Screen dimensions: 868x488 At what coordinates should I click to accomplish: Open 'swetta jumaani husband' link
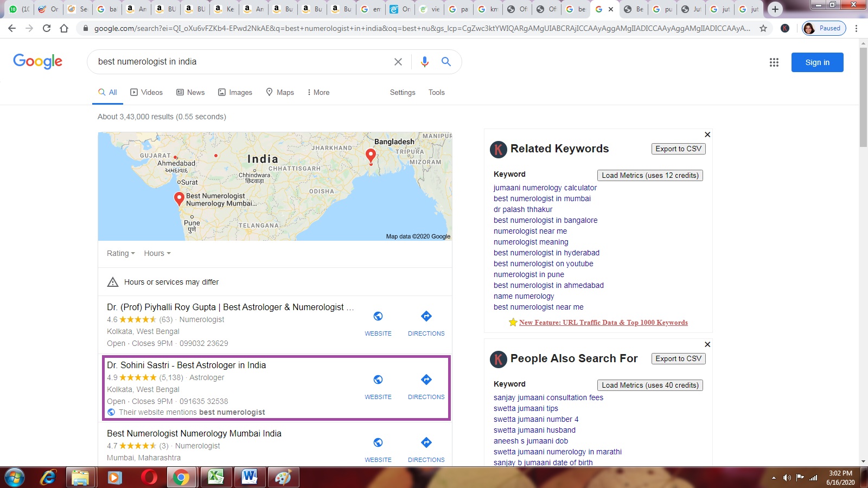point(534,430)
